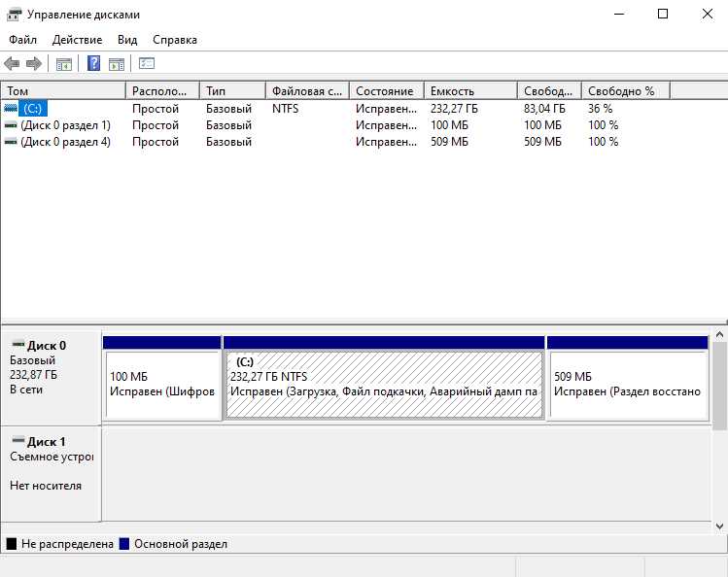Toggle the console tree toolbar icon
Screen dimensions: 728x577
tap(63, 63)
